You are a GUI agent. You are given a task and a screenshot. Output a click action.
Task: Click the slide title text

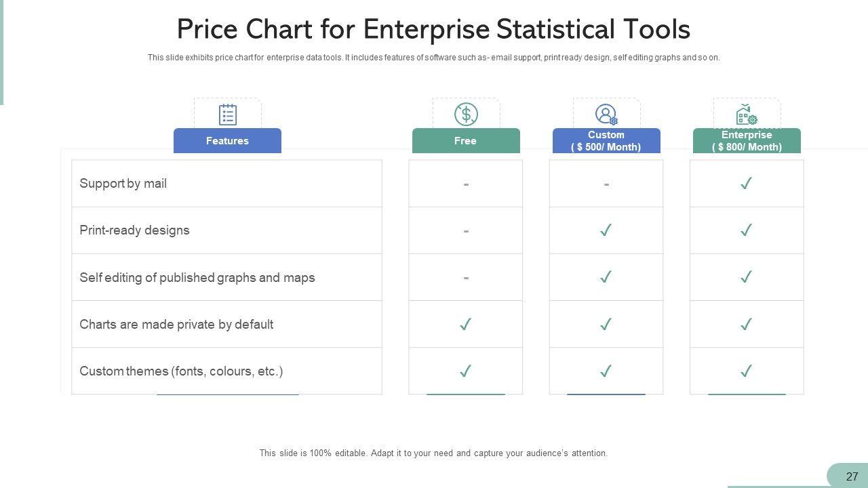pyautogui.click(x=433, y=30)
